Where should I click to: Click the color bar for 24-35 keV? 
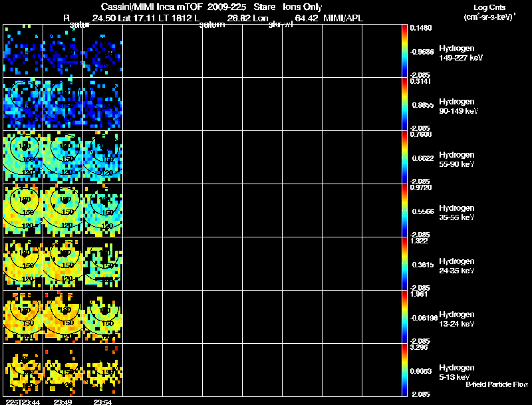coord(404,264)
